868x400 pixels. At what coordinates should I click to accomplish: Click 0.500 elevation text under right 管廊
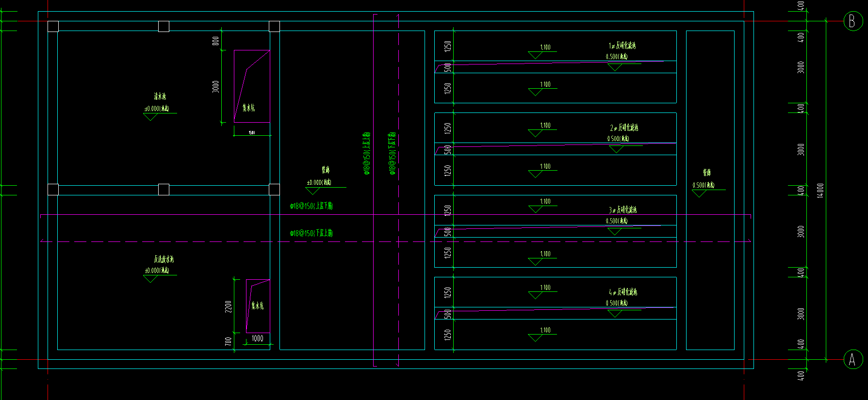tap(704, 185)
